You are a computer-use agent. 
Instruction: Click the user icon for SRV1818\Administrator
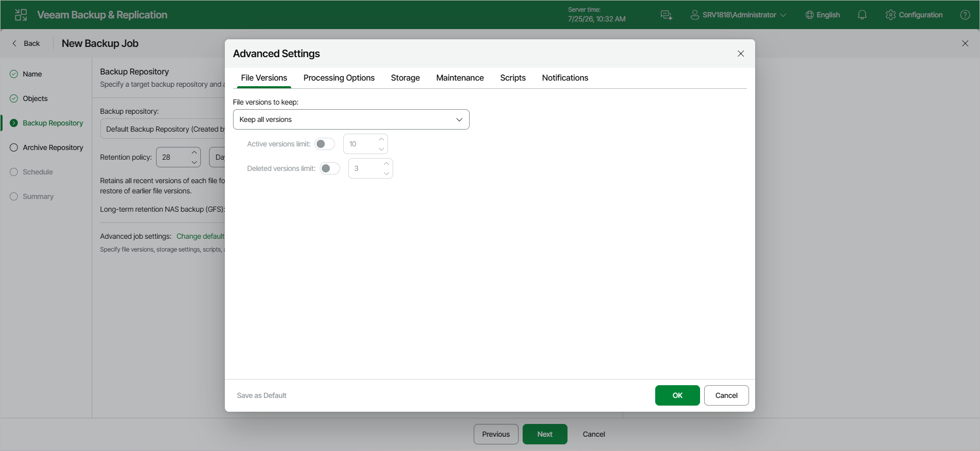(694, 15)
